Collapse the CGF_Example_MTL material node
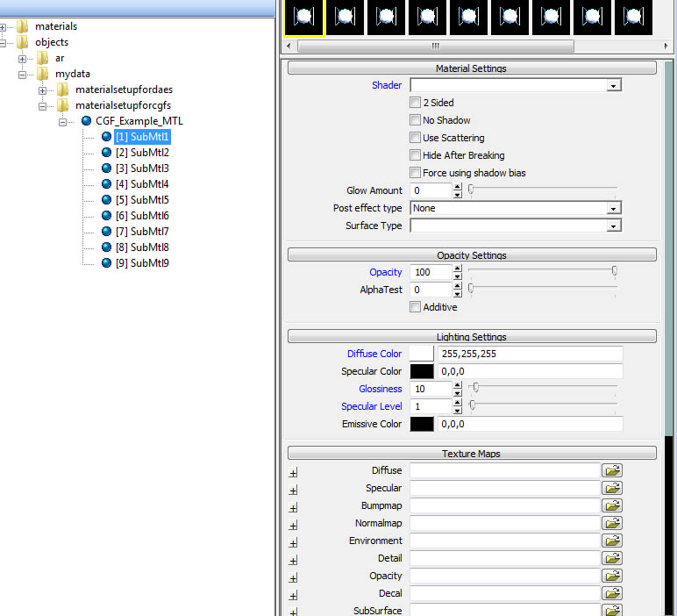 coord(62,122)
